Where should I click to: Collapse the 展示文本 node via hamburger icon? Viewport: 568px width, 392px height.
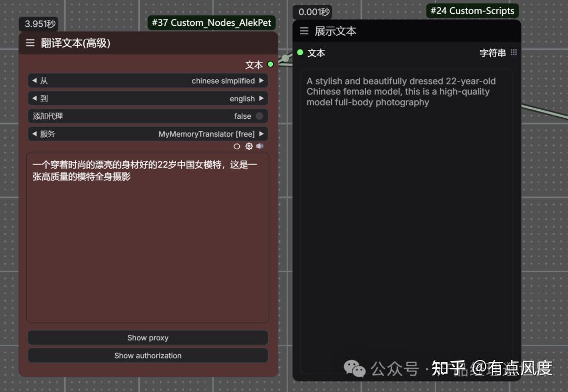coord(304,31)
